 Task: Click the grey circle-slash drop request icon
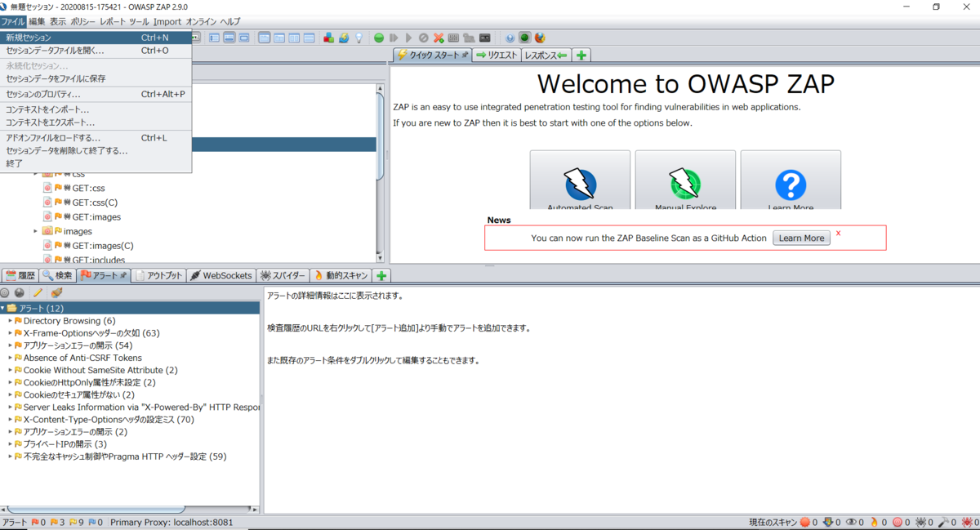423,38
